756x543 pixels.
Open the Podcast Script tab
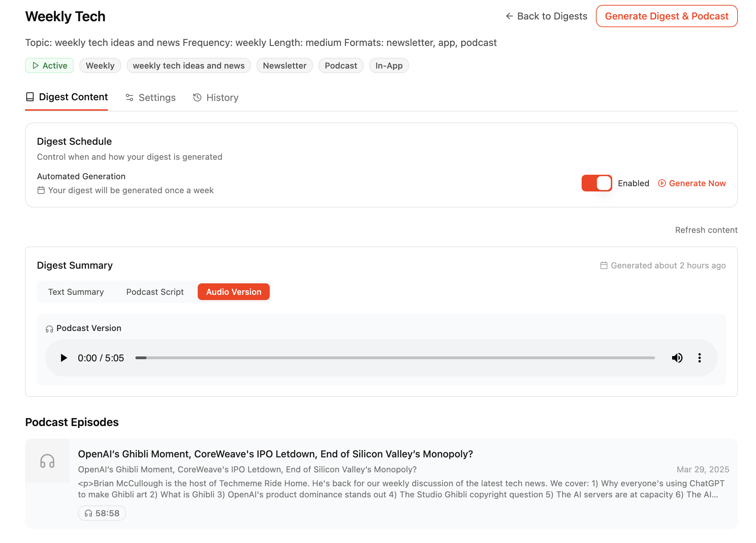pos(155,292)
